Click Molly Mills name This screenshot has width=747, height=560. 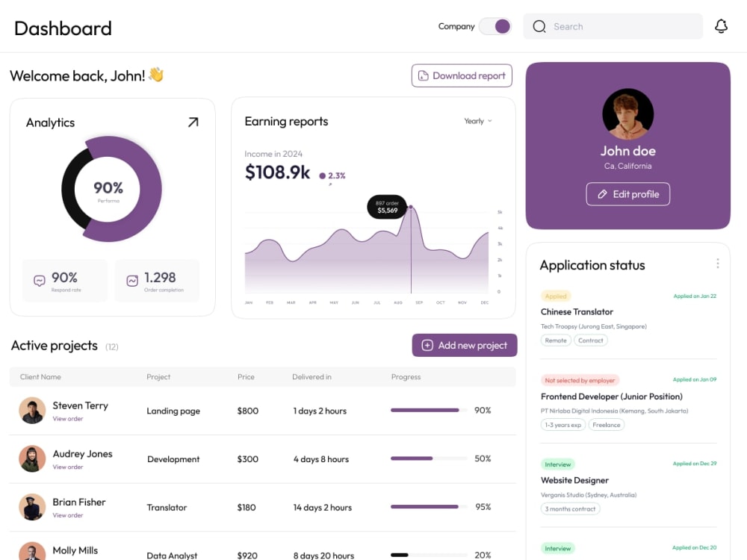(75, 550)
